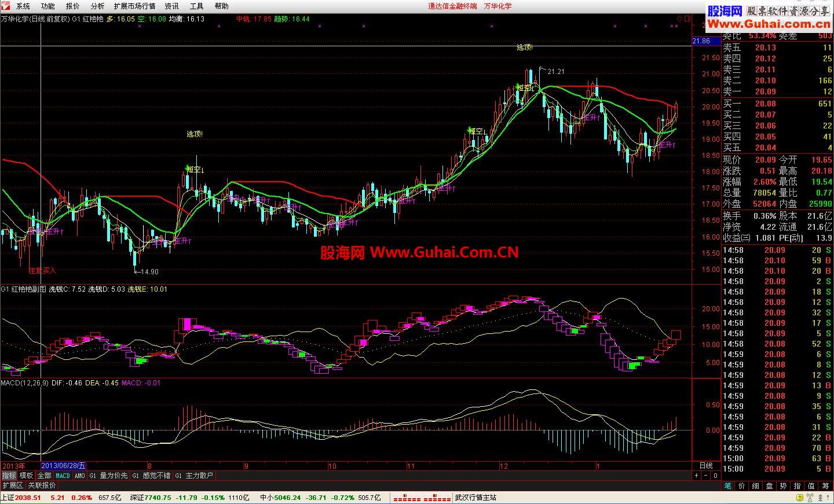Click the 0 reset button under 日线
This screenshot has height=504, width=834.
click(715, 476)
